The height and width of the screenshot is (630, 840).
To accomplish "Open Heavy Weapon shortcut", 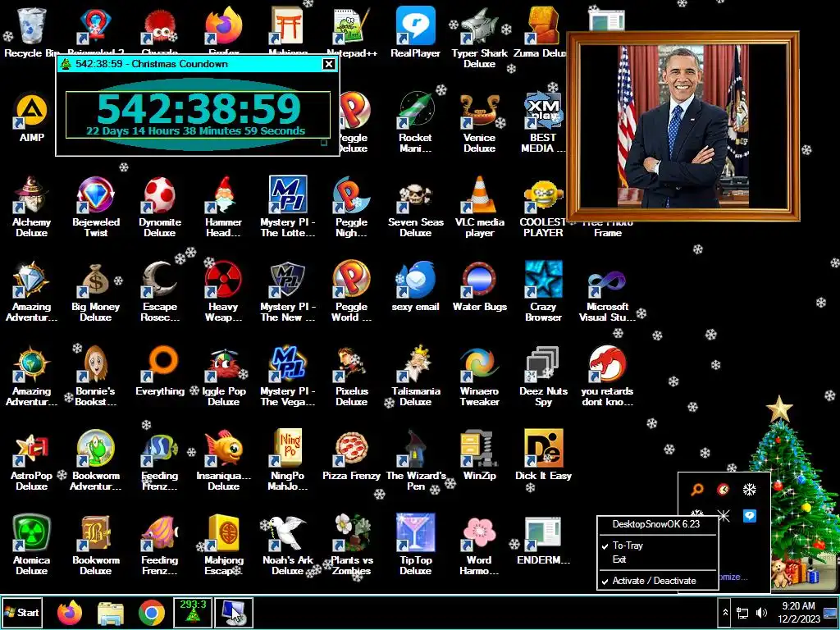I will (x=223, y=291).
